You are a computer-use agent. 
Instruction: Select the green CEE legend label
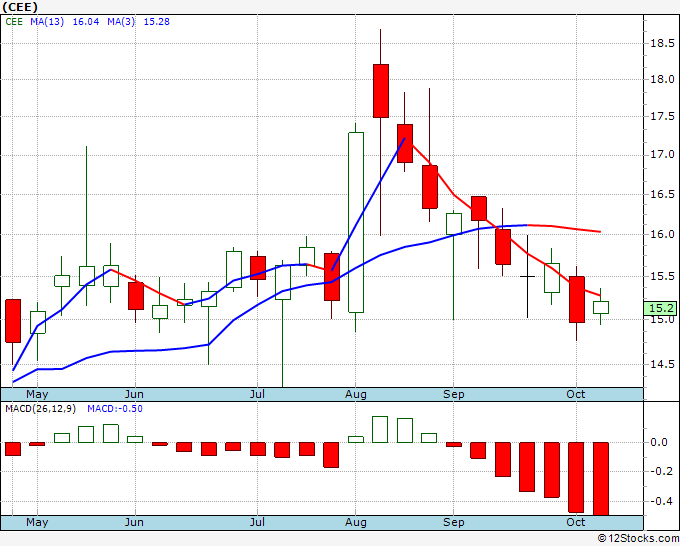coord(14,22)
